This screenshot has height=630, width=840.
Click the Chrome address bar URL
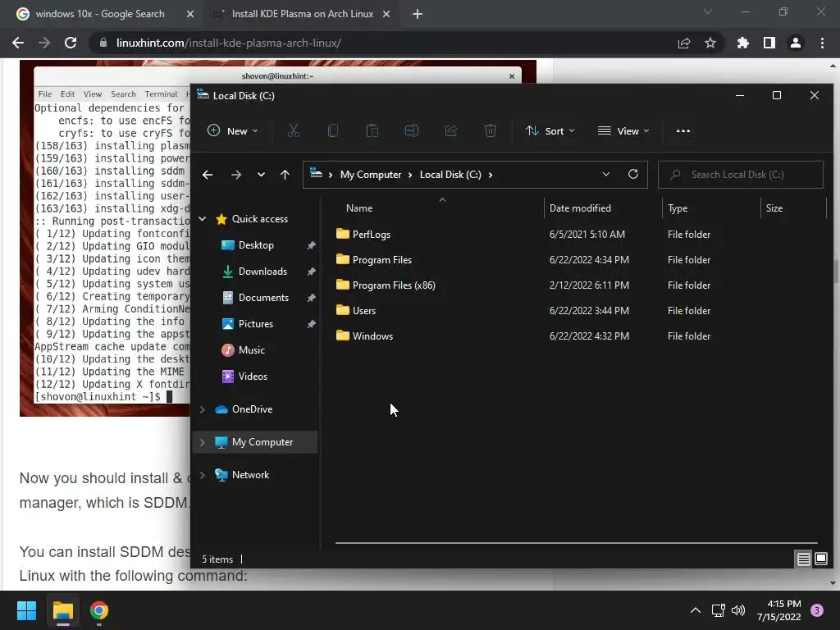click(229, 43)
